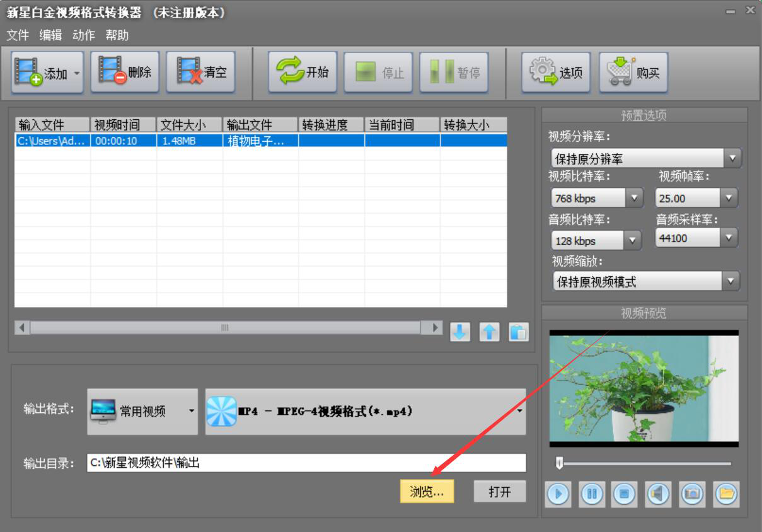Expand the 音频采样率 44100 dropdown

pos(729,238)
